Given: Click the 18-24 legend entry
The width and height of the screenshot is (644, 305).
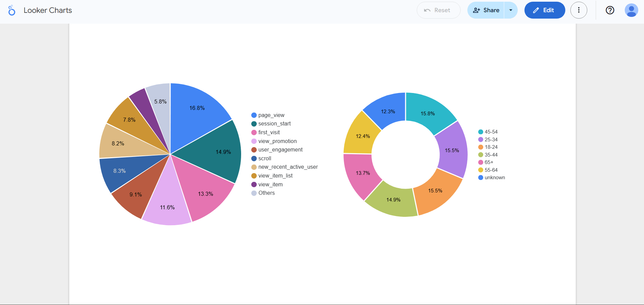Looking at the screenshot, I should [488, 147].
